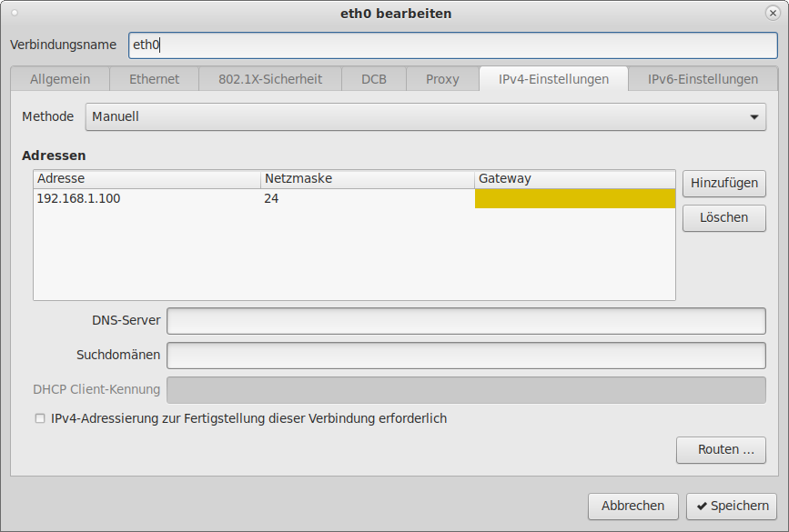This screenshot has height=532, width=789.
Task: Select the DCB tab
Action: (374, 79)
